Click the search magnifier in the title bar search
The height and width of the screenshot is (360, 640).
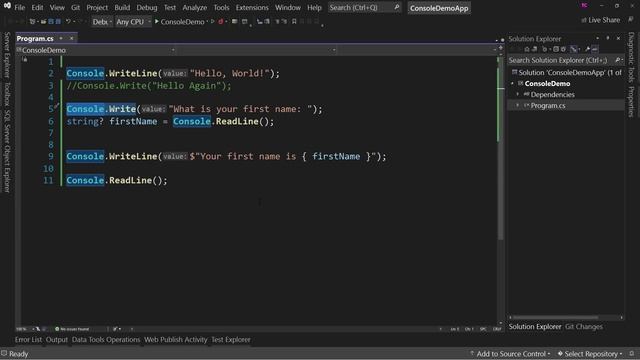point(396,7)
